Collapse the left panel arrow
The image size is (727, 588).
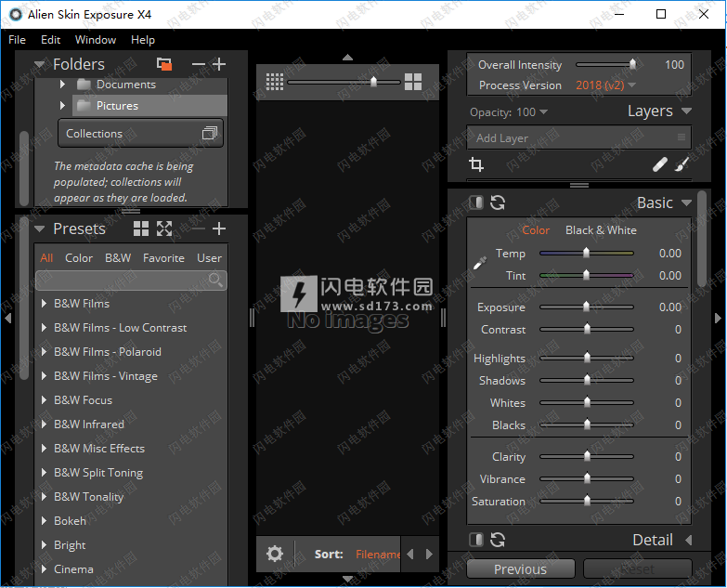[x=7, y=319]
